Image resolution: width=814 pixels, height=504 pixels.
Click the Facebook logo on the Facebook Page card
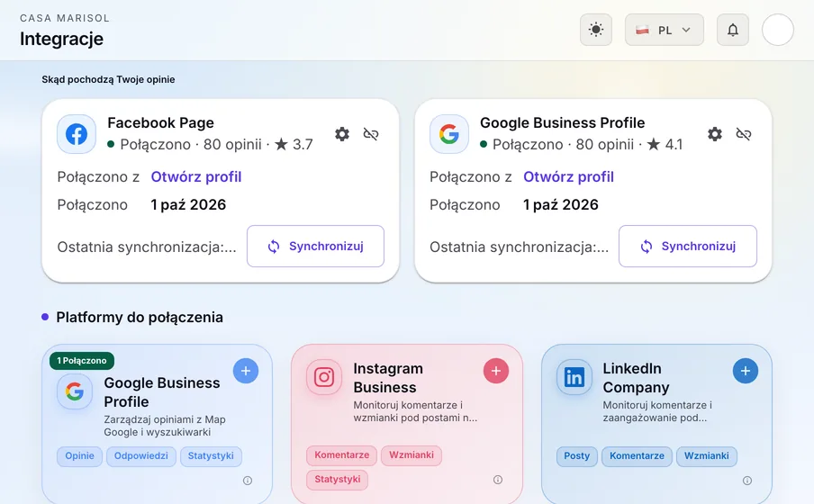pos(77,134)
